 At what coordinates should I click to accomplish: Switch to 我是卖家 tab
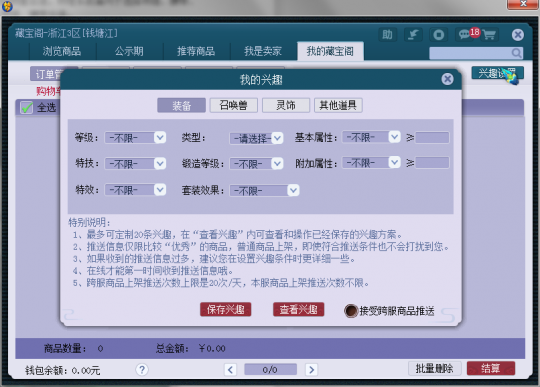263,51
